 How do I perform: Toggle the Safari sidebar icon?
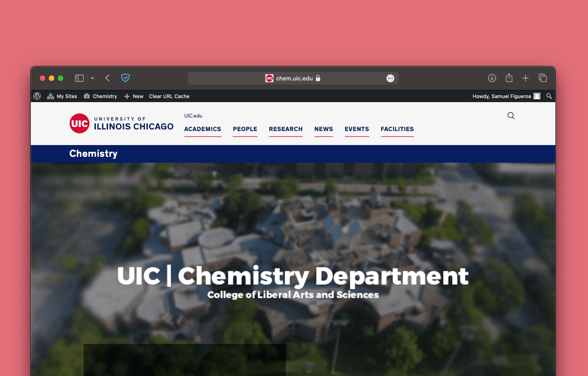(x=79, y=78)
